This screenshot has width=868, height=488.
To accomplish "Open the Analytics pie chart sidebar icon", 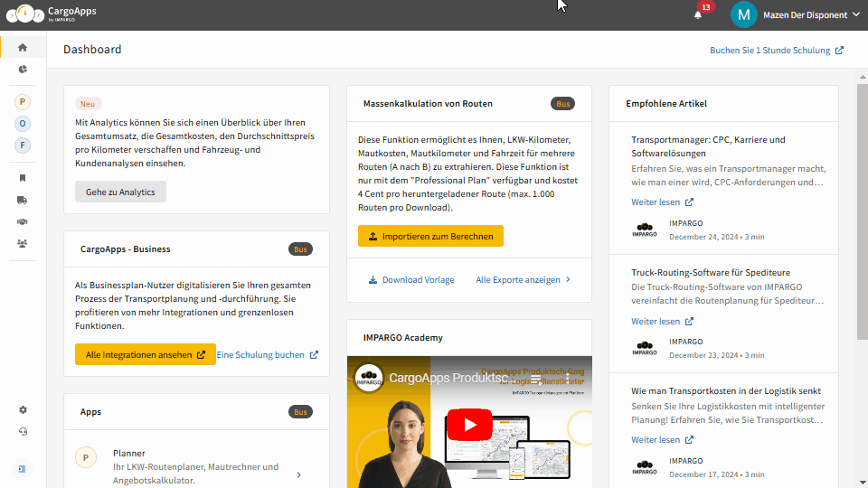I will tap(22, 70).
